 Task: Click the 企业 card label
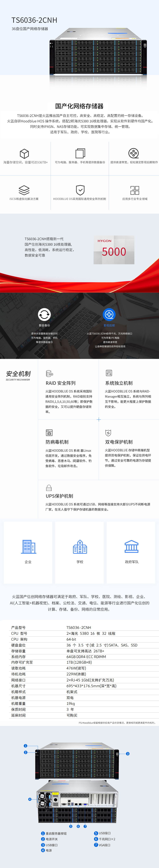pos(28,562)
